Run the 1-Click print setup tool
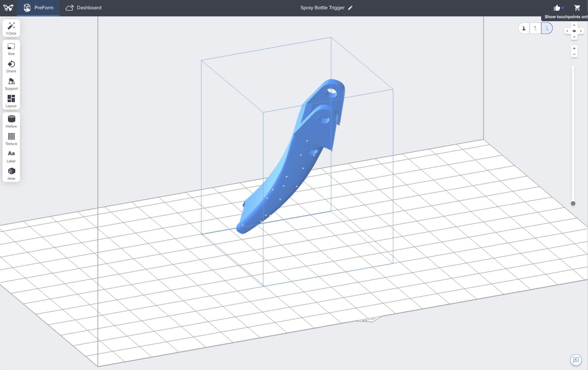The height and width of the screenshot is (370, 588). (x=11, y=28)
